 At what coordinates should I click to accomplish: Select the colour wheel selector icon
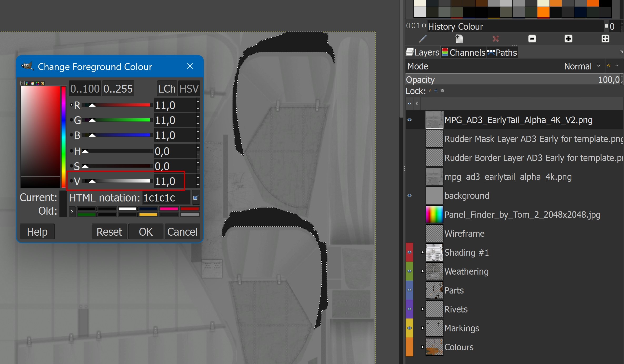click(37, 83)
